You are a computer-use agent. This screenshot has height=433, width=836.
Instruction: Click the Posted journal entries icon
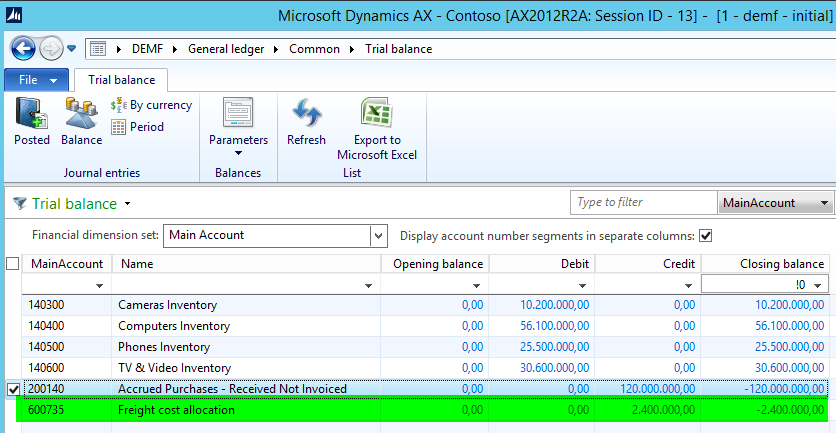pyautogui.click(x=31, y=121)
